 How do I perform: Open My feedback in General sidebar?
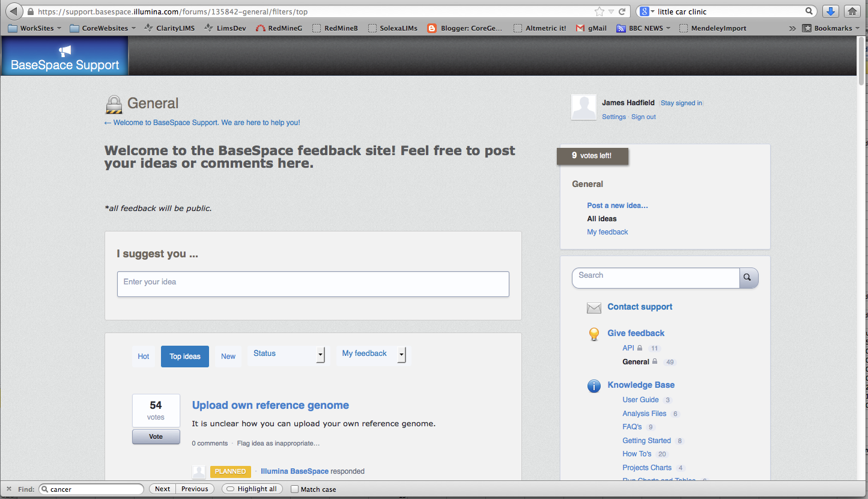(607, 232)
